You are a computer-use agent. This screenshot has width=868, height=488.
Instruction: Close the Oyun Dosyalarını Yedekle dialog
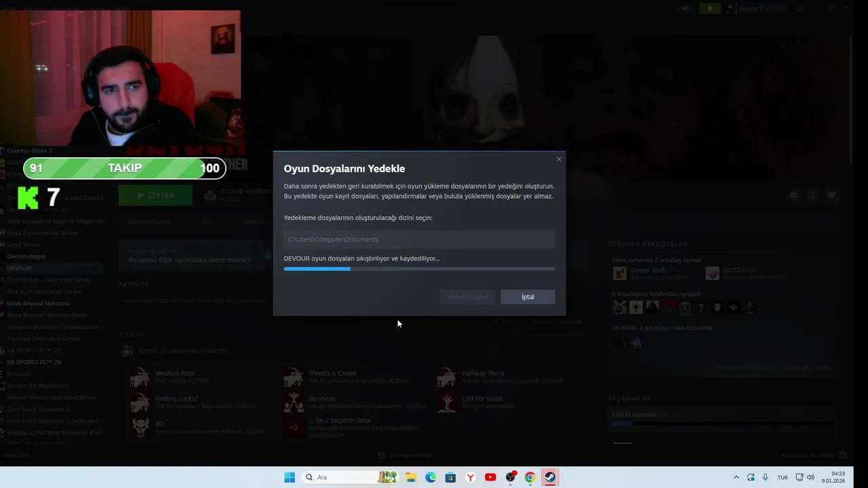pyautogui.click(x=559, y=159)
